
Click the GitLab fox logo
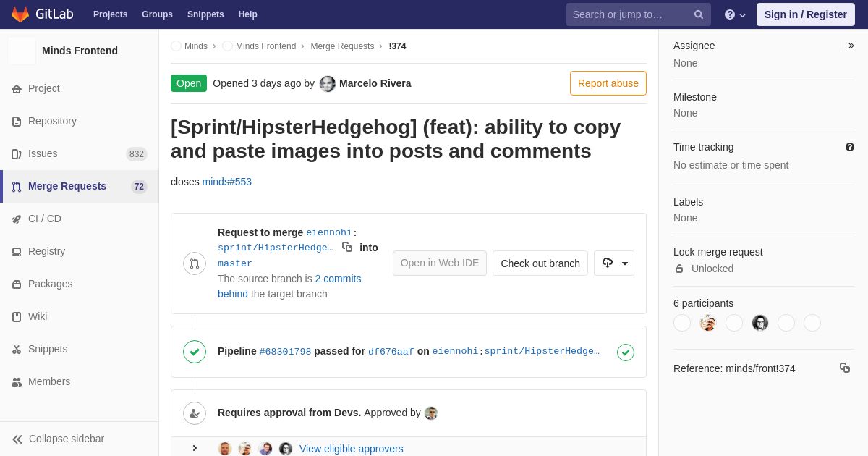coord(20,14)
